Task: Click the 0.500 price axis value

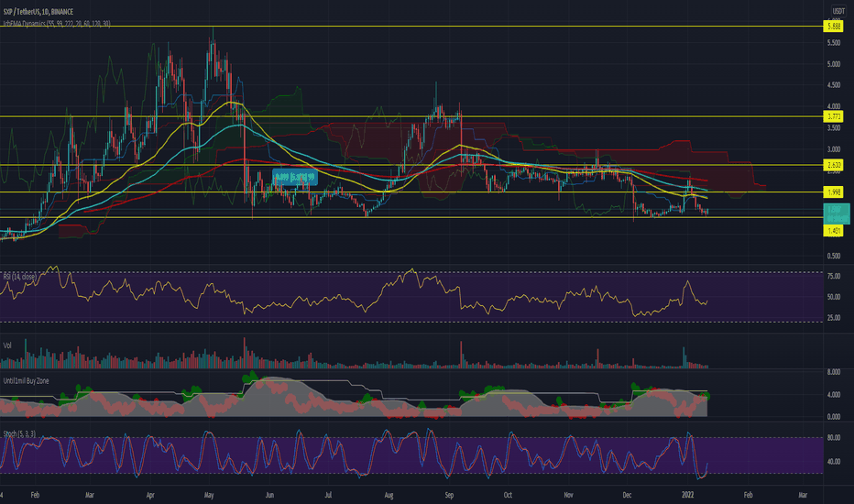Action: tap(833, 256)
